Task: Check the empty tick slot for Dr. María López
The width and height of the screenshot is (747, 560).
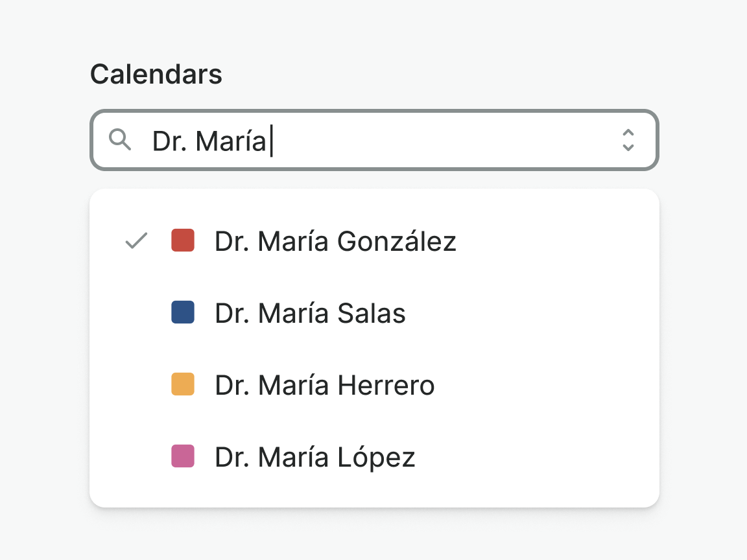Action: coord(136,457)
